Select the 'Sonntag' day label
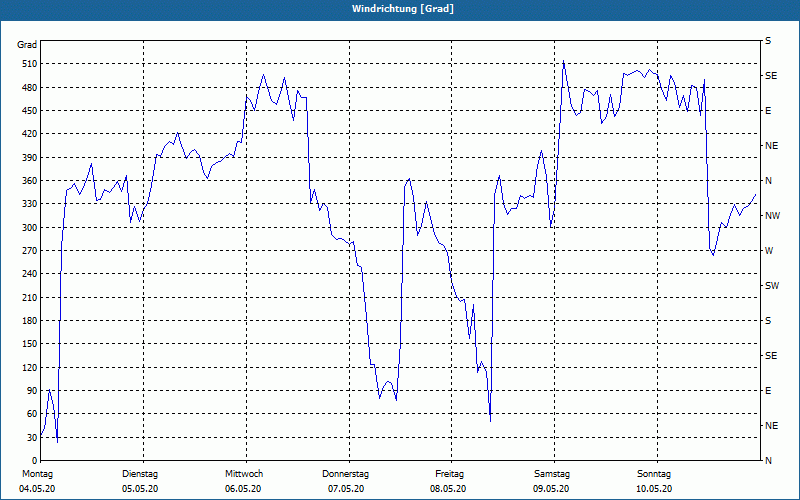This screenshot has height=500, width=800. [x=654, y=474]
